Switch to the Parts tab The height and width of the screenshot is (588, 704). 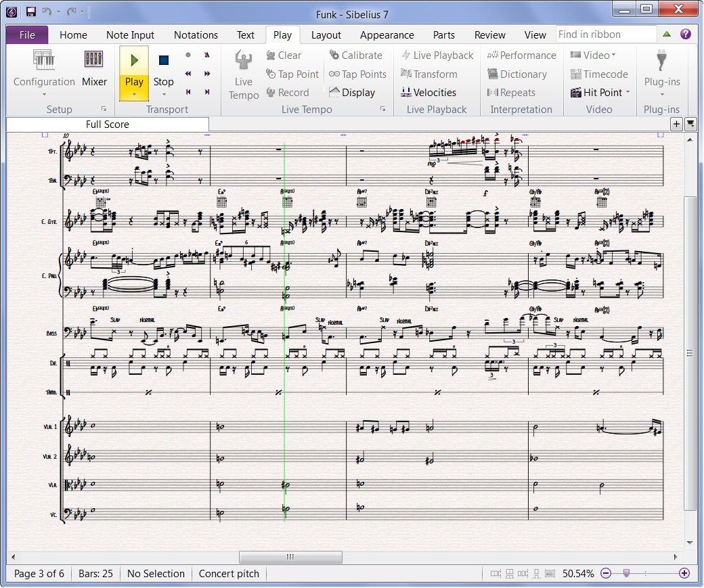443,35
